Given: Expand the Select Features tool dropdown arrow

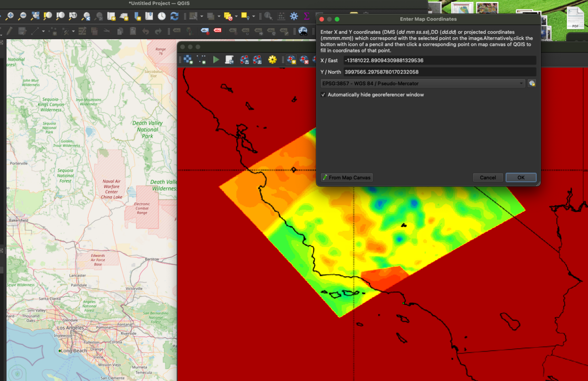Looking at the screenshot, I should click(201, 16).
